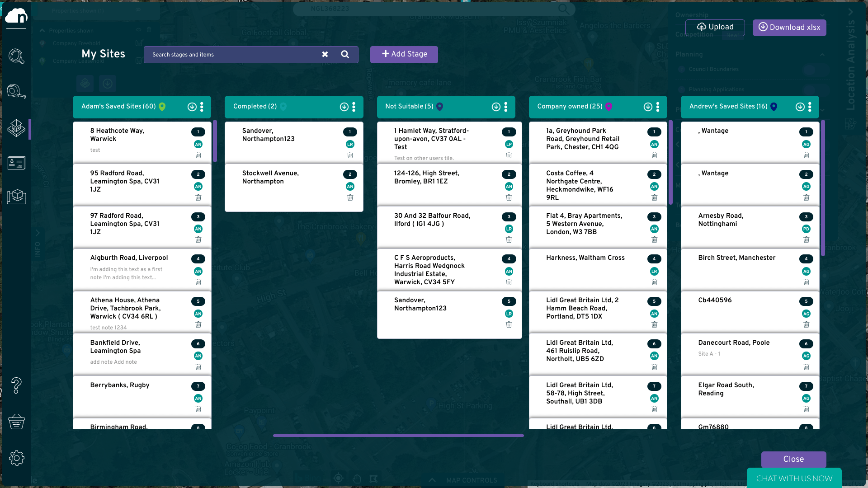Open the basket icon in sidebar

(x=16, y=422)
